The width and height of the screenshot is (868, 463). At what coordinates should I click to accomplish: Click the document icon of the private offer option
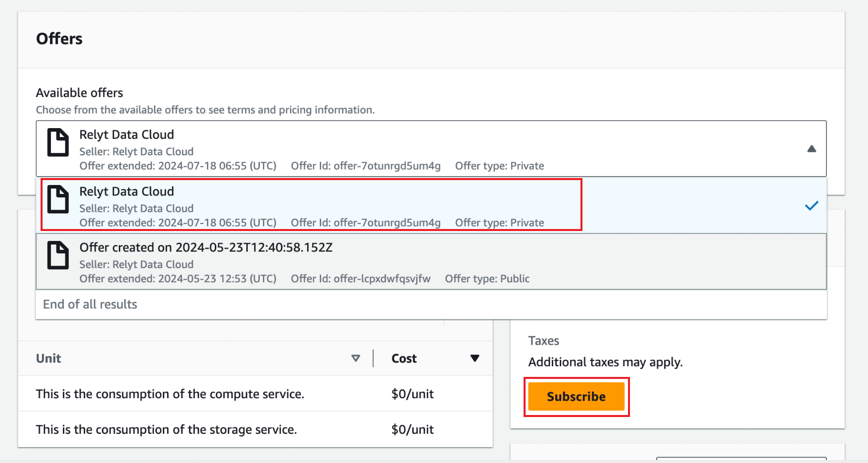point(58,199)
